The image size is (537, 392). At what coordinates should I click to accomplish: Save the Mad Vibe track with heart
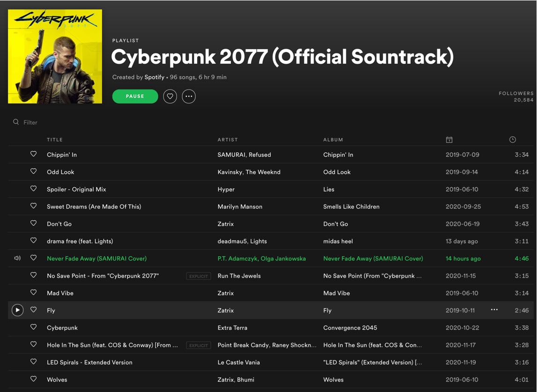click(x=33, y=292)
